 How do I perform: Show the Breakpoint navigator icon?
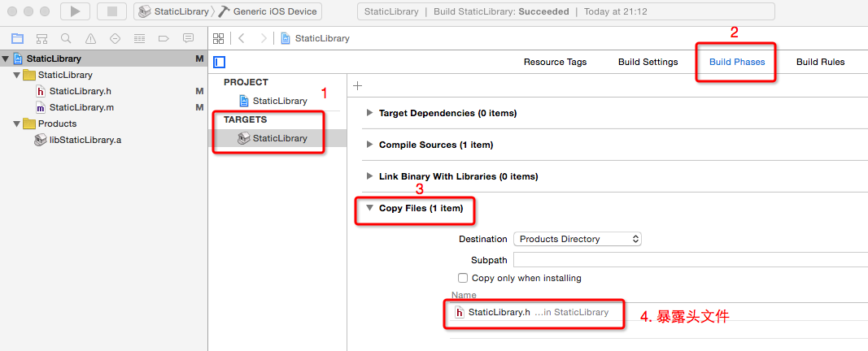click(x=164, y=38)
